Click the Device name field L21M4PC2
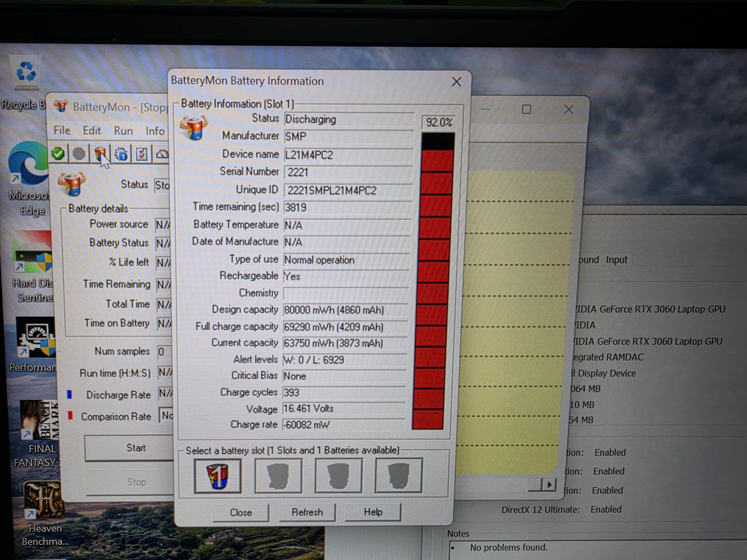747x560 pixels. [x=348, y=155]
